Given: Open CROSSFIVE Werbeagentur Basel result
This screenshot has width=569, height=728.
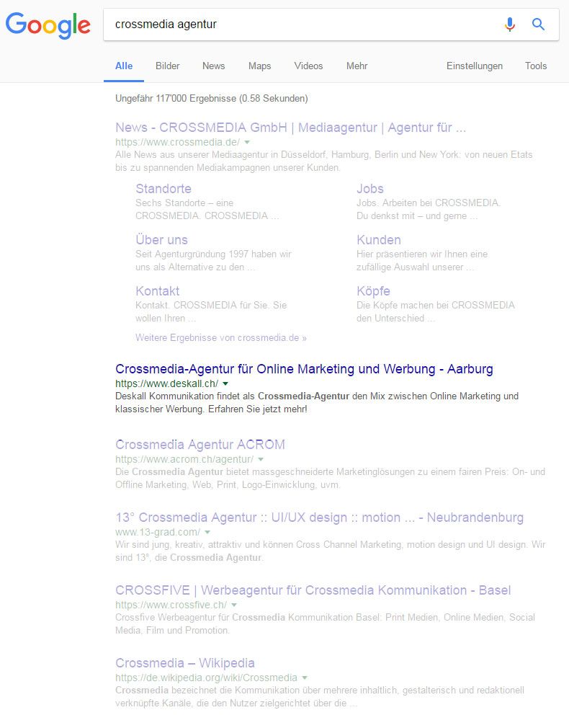Looking at the screenshot, I should coord(313,590).
